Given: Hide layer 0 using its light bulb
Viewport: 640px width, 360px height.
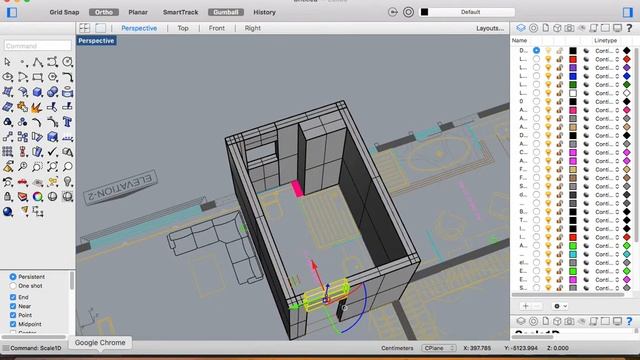Looking at the screenshot, I should tap(548, 101).
